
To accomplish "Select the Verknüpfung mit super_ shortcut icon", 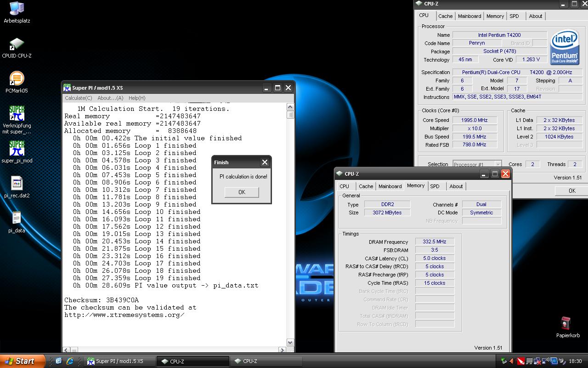I will pos(17,113).
